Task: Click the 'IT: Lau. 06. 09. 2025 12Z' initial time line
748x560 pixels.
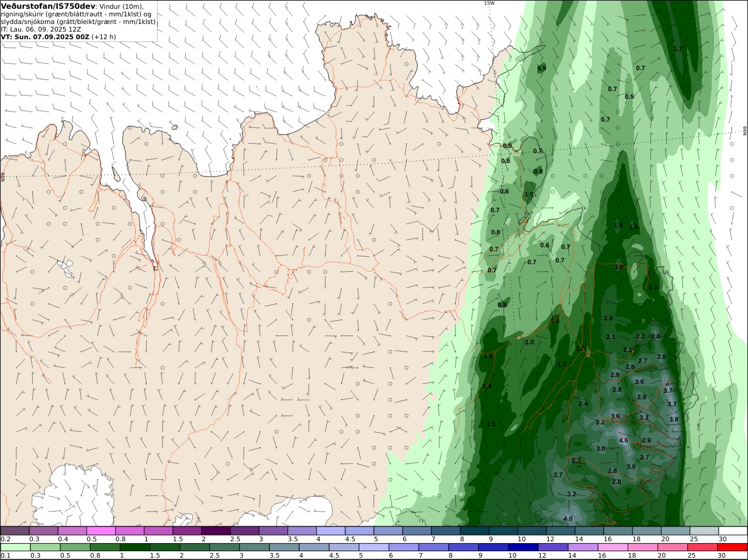Action: click(x=41, y=29)
